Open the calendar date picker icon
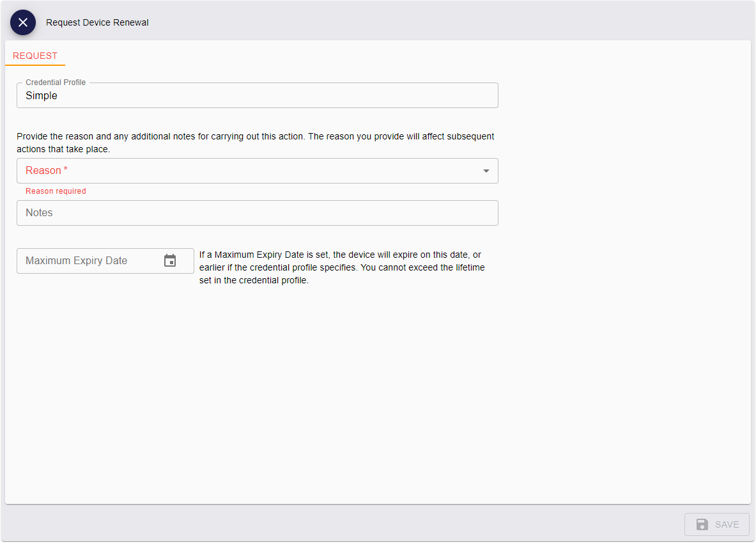This screenshot has width=756, height=543. [170, 261]
